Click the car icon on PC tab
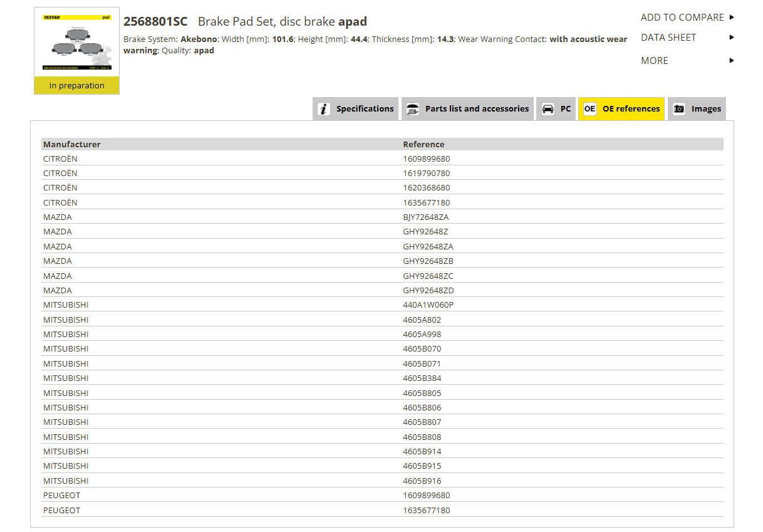763x532 pixels. tap(548, 109)
